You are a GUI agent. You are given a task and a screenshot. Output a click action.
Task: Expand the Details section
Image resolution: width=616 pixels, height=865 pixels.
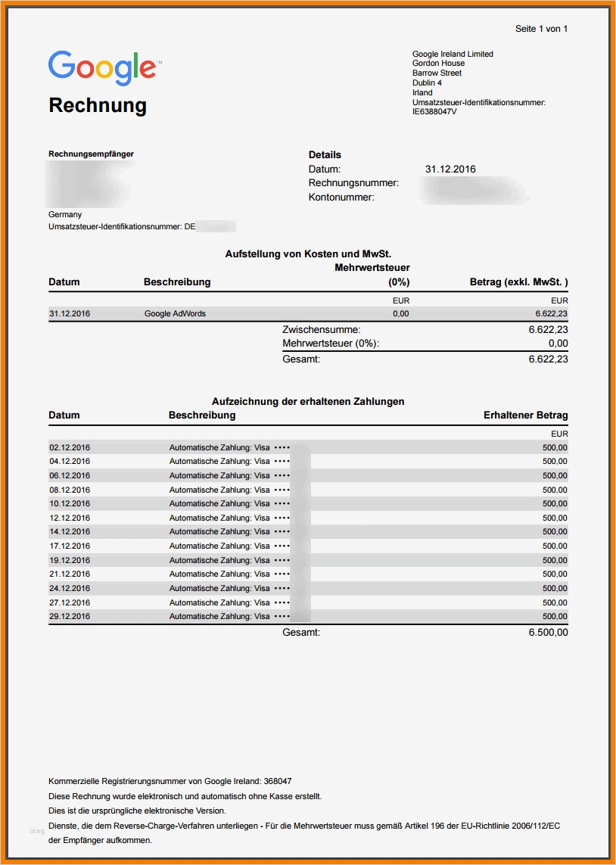click(x=323, y=154)
